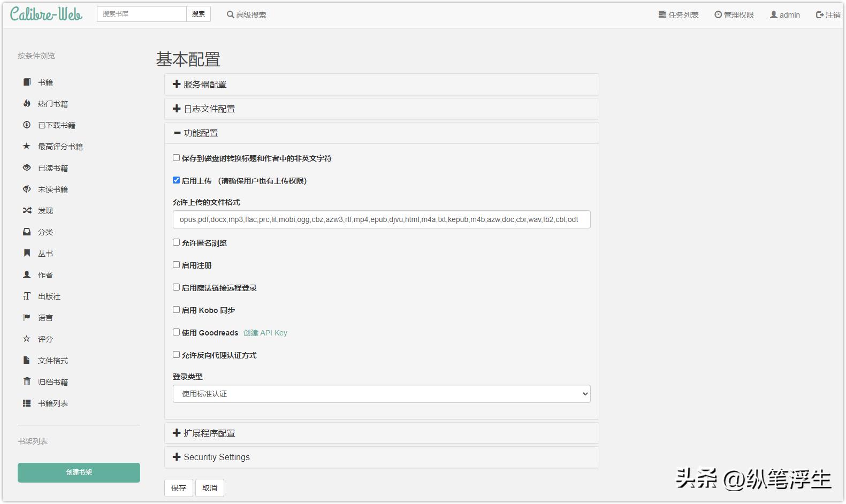Click the star icon beside 最高评分书籍
This screenshot has width=846, height=504.
[27, 146]
